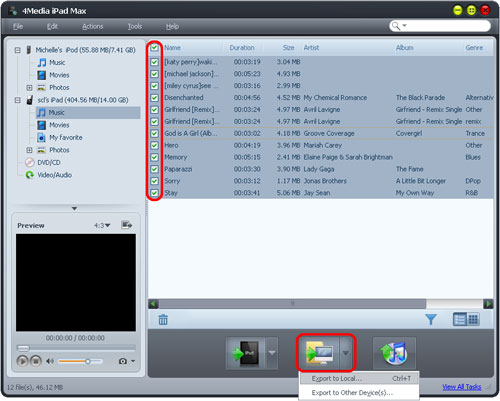
Task: Open Photos under scl's iPad
Action: point(59,150)
